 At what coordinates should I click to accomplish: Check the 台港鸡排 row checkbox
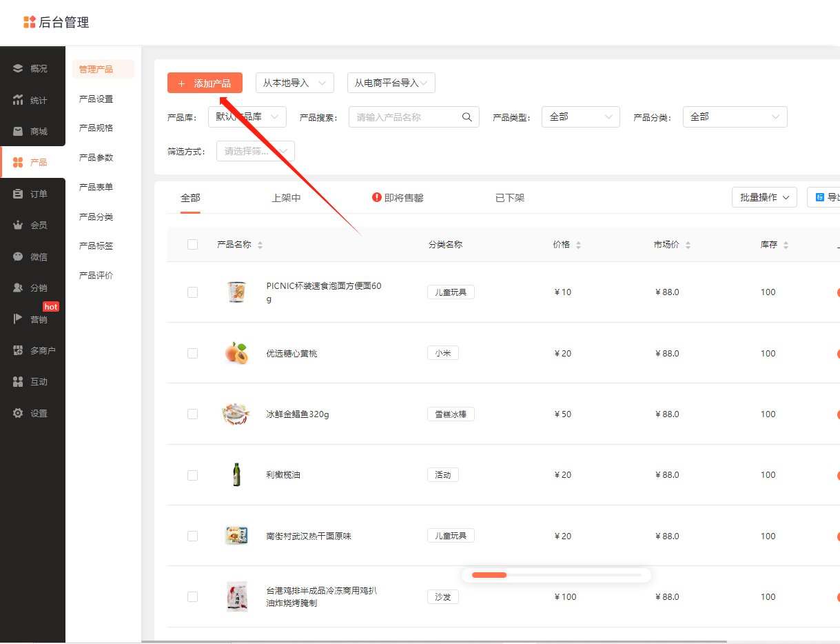pyautogui.click(x=192, y=596)
